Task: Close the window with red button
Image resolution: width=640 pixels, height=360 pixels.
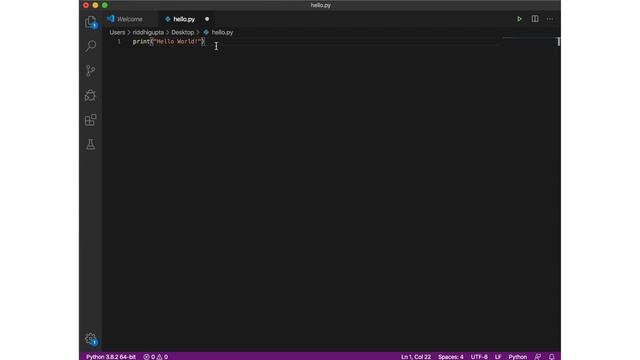Action: (86, 5)
